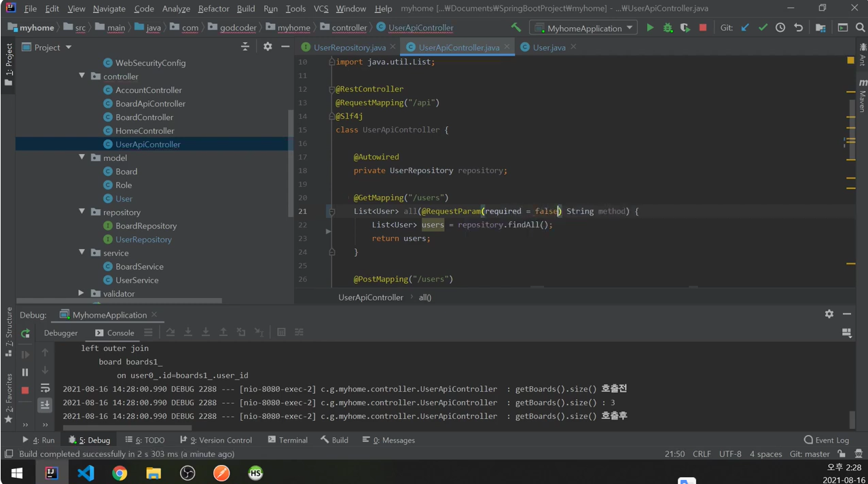
Task: Rerun MyhomeApplication in the Debug panel
Action: pyautogui.click(x=25, y=333)
